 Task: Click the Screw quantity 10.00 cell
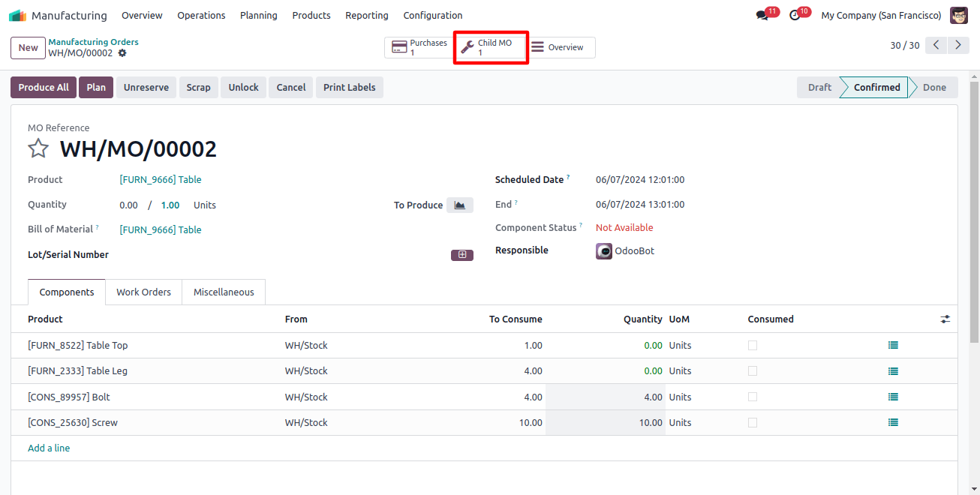pyautogui.click(x=605, y=423)
